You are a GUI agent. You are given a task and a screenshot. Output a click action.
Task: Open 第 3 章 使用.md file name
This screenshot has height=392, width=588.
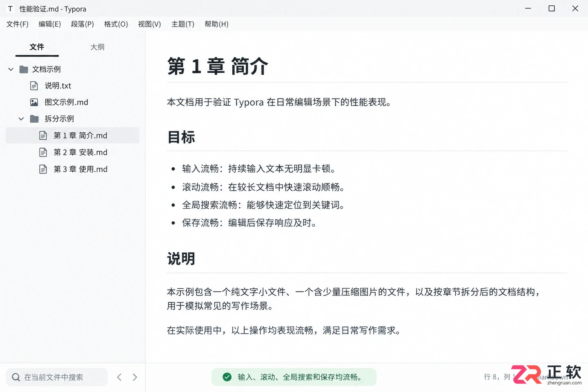coord(80,169)
